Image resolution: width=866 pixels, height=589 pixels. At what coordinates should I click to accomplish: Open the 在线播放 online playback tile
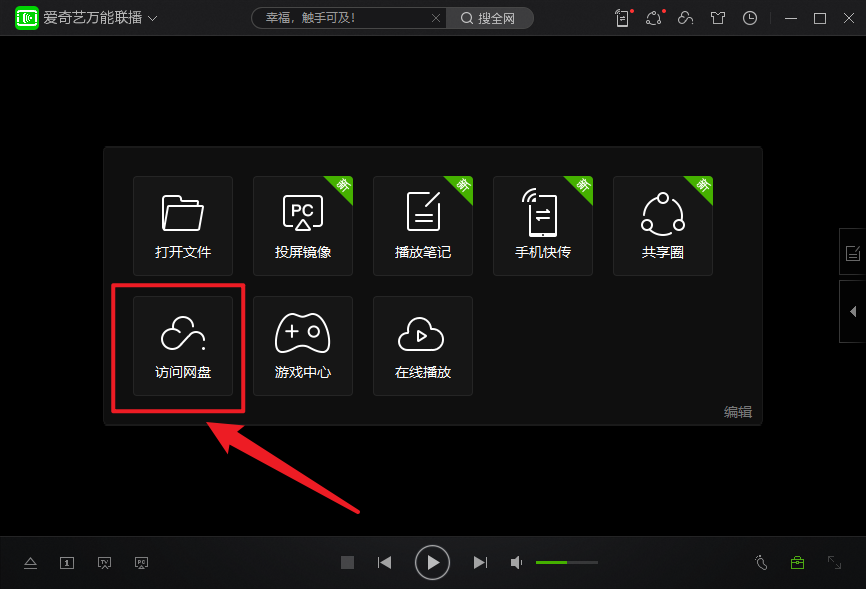423,345
